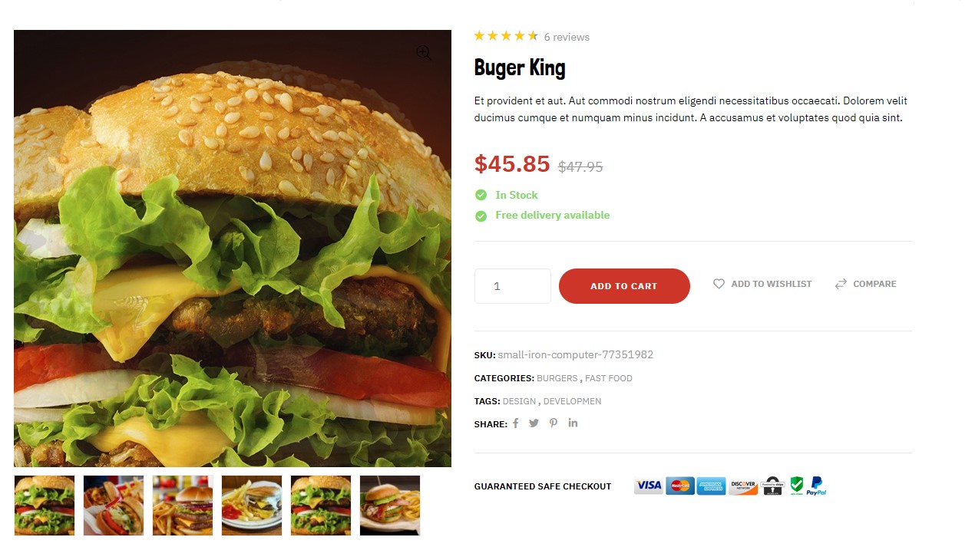The image size is (975, 560).
Task: Open the Burgers category link
Action: (x=557, y=378)
